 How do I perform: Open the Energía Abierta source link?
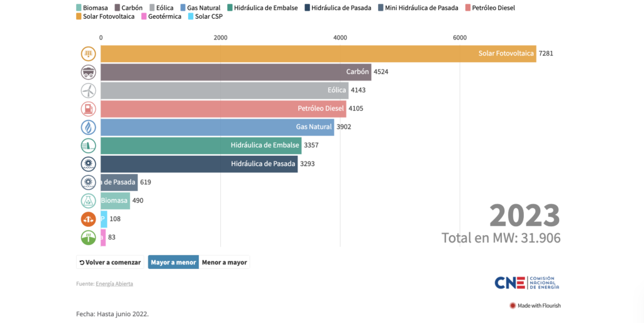pos(114,283)
